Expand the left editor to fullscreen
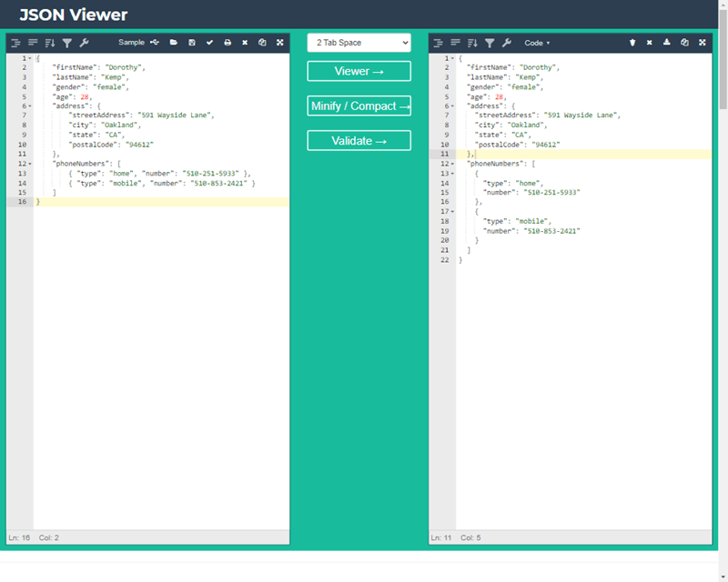728x582 pixels. [278, 43]
